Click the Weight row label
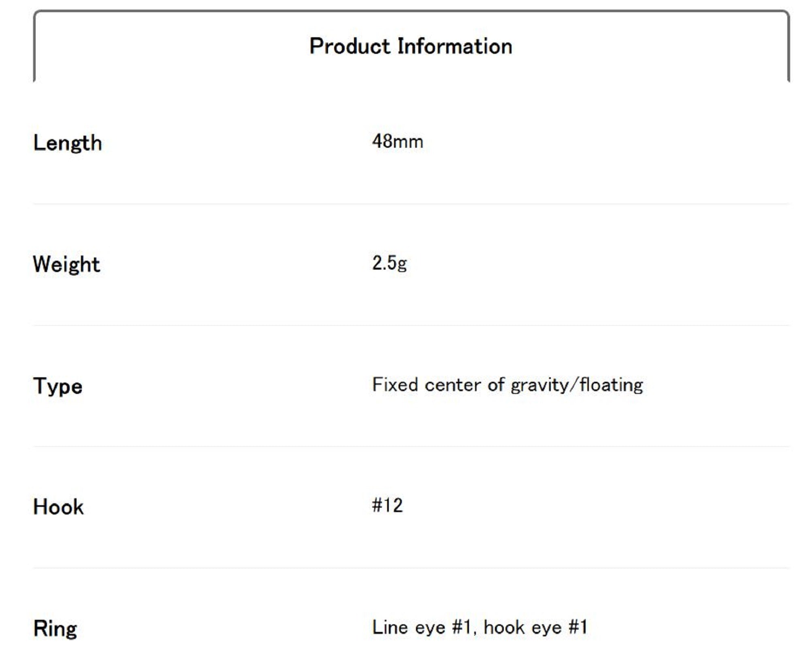Screen dimensions: 810x672 [x=66, y=264]
